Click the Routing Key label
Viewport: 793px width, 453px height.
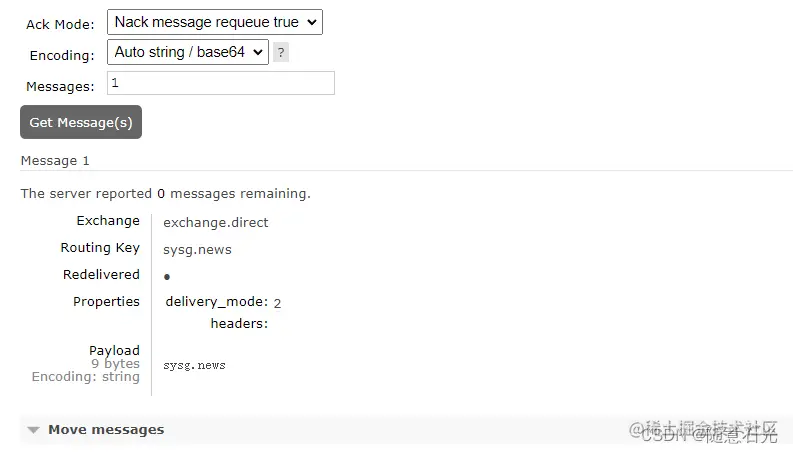tap(100, 248)
